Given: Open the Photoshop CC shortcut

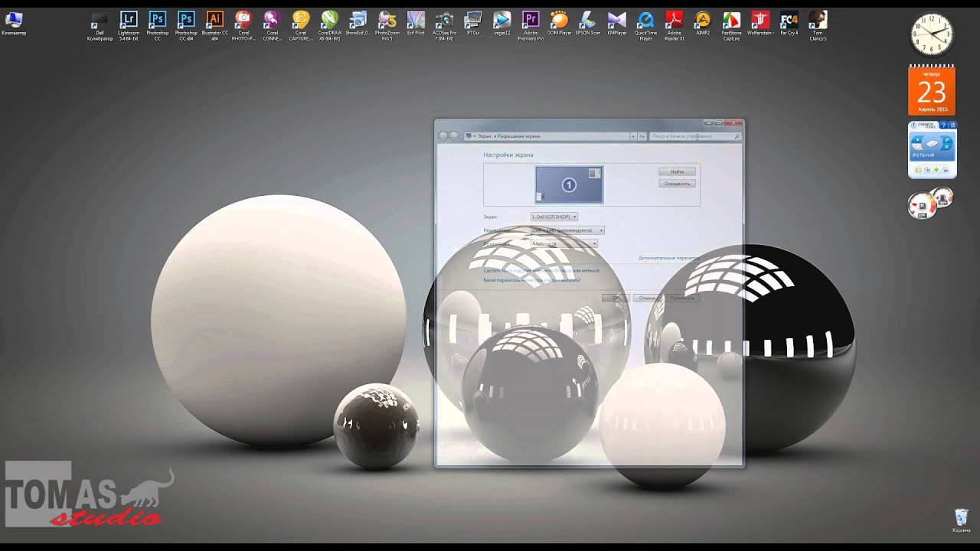Looking at the screenshot, I should (x=158, y=26).
